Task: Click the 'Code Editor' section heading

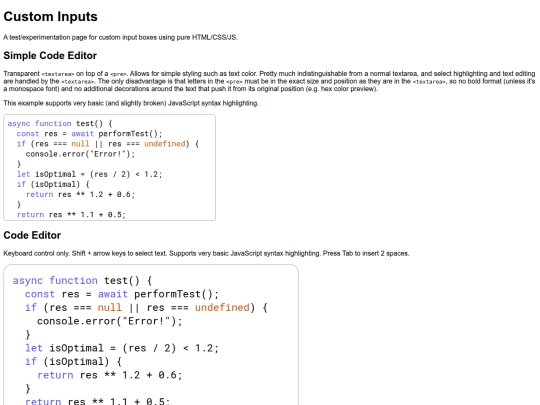Action: pyautogui.click(x=32, y=235)
